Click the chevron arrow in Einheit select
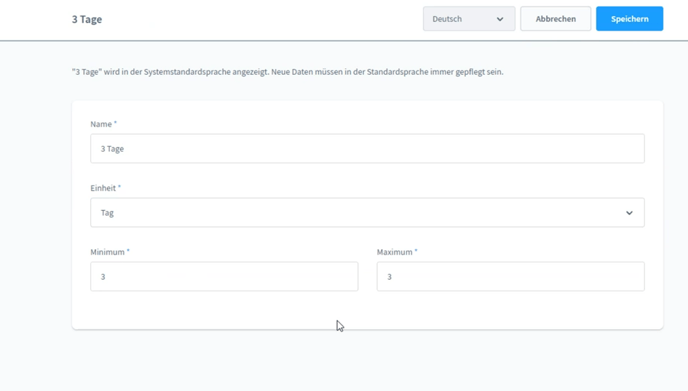The width and height of the screenshot is (688, 391). 629,213
